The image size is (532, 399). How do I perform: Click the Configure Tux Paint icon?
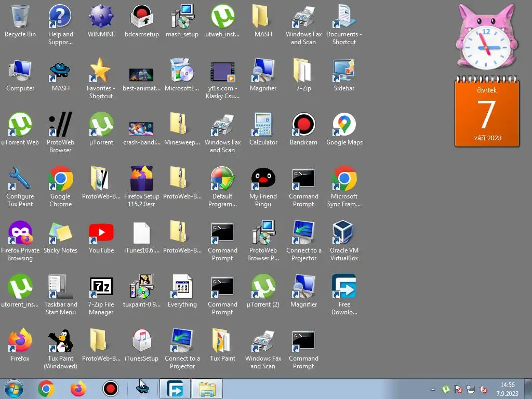pyautogui.click(x=20, y=178)
